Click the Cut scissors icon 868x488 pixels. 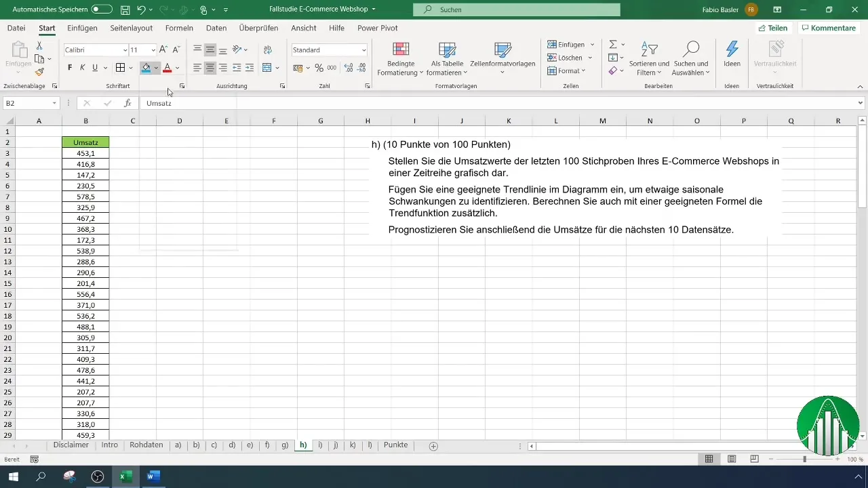pyautogui.click(x=39, y=45)
